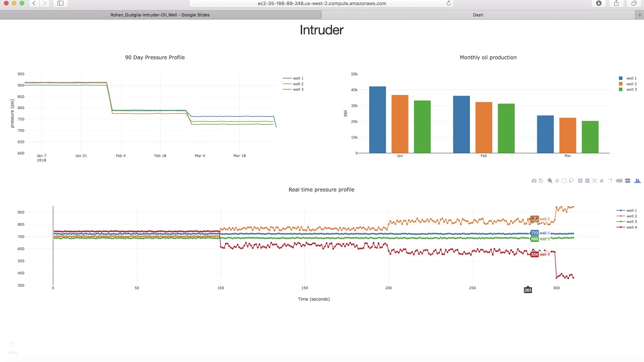This screenshot has width=644, height=362.
Task: Hide well 3 in Monthly oil production legend
Action: click(x=628, y=89)
